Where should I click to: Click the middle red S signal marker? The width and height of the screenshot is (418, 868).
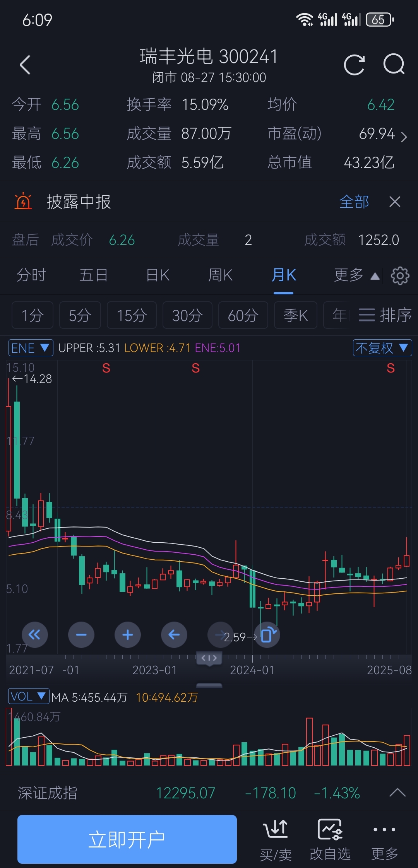[x=196, y=368]
